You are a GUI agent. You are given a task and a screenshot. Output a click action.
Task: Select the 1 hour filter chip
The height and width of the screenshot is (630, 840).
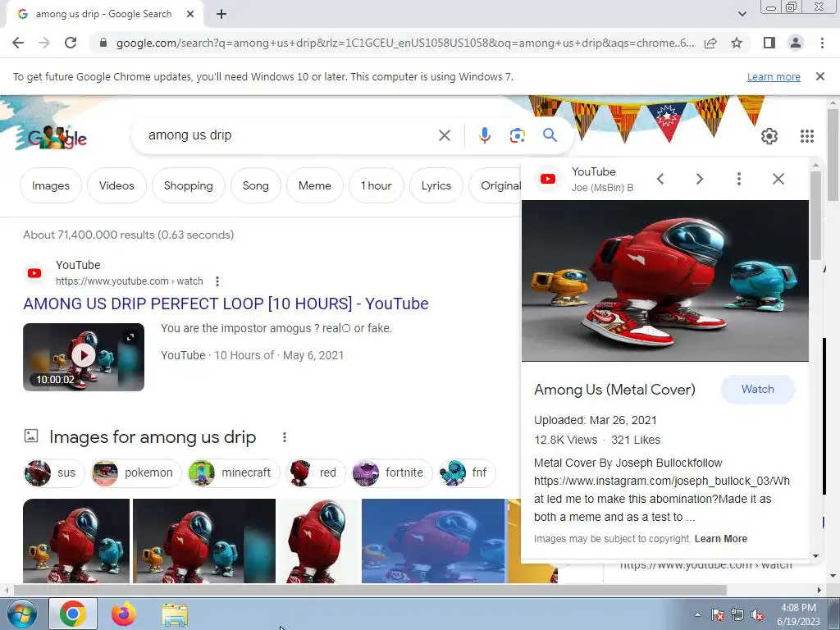376,185
